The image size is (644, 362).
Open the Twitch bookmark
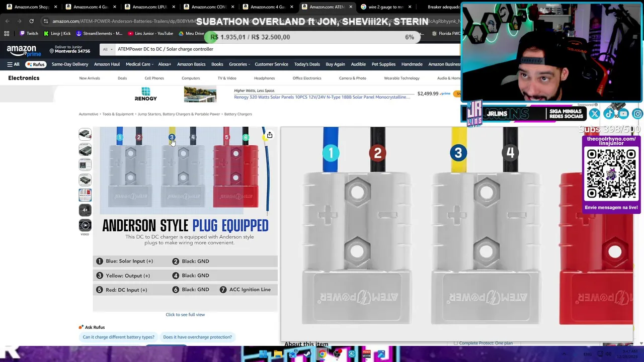[29, 33]
